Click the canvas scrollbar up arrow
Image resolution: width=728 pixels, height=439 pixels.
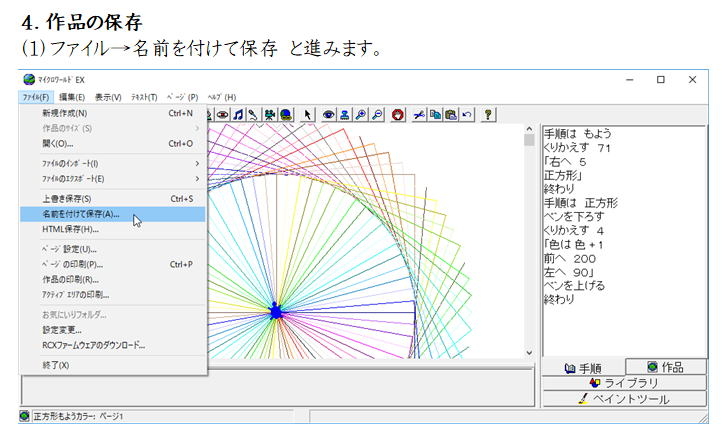(529, 129)
